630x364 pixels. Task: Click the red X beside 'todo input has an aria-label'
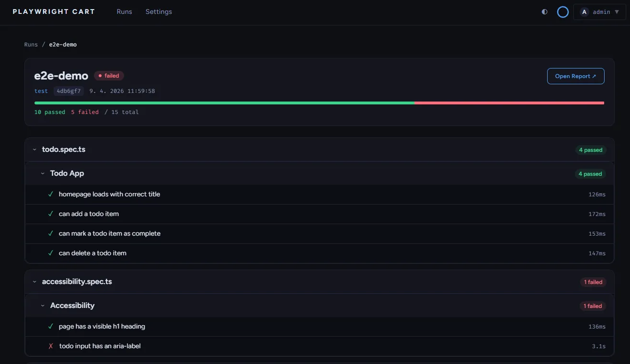pyautogui.click(x=50, y=346)
